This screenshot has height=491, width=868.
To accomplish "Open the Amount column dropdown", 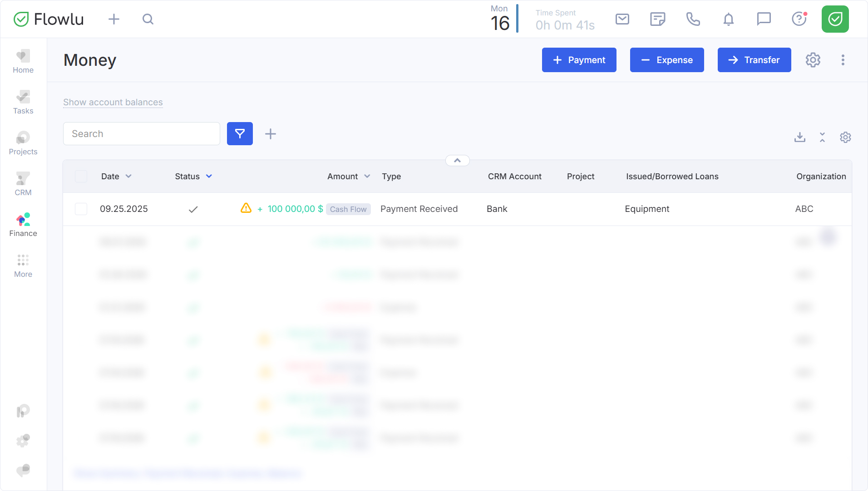I will (x=367, y=177).
